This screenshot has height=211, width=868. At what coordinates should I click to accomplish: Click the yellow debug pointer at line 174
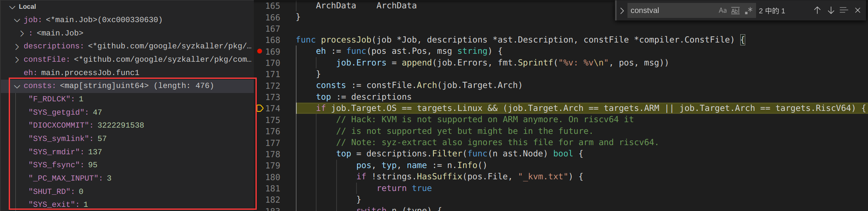(x=260, y=108)
